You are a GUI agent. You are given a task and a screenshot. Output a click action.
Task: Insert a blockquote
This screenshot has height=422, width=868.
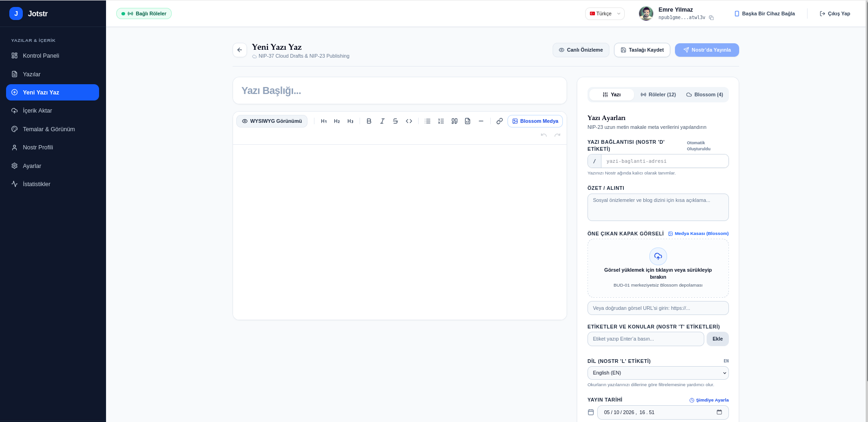tap(454, 121)
